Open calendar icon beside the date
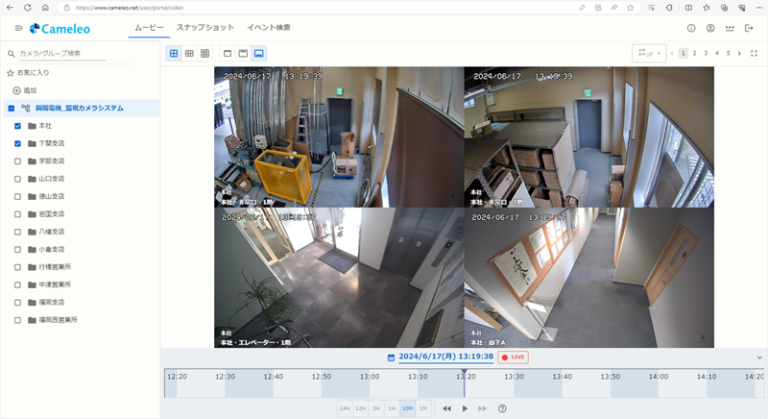Viewport: 768px width, 419px height. tap(391, 357)
